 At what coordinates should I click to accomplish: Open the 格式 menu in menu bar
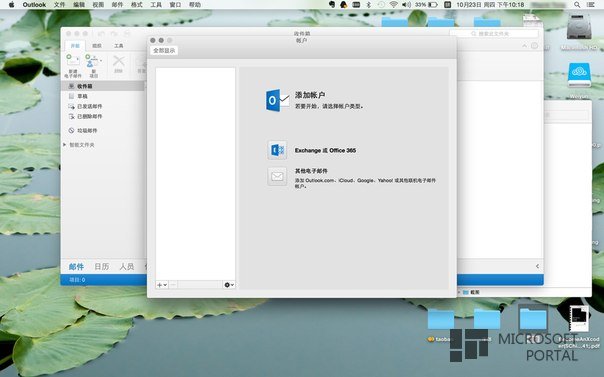pyautogui.click(x=136, y=5)
